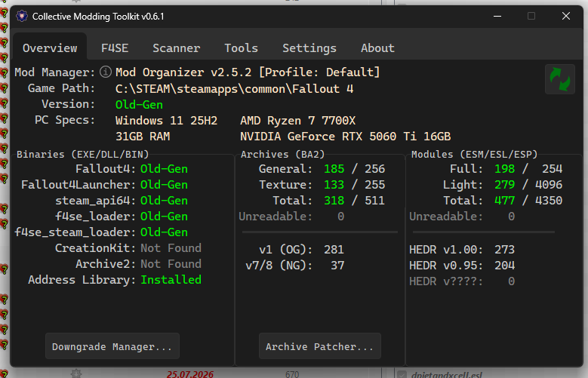This screenshot has width=588, height=378.
Task: Minimize the Collective Modding Toolkit window
Action: point(497,16)
